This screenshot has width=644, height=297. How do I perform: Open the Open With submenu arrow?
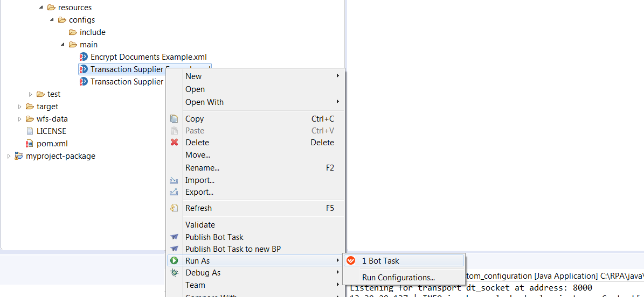[x=337, y=101]
